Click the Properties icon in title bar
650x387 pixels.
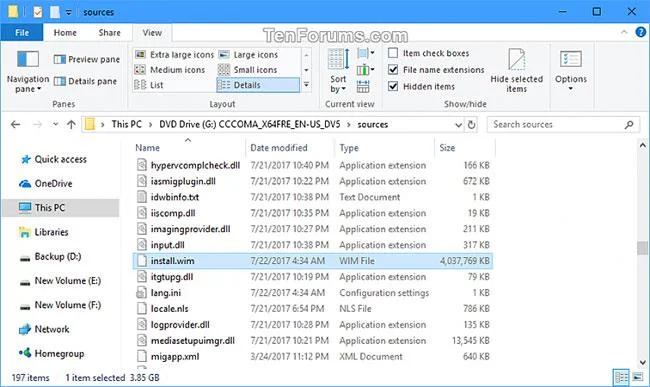38,12
